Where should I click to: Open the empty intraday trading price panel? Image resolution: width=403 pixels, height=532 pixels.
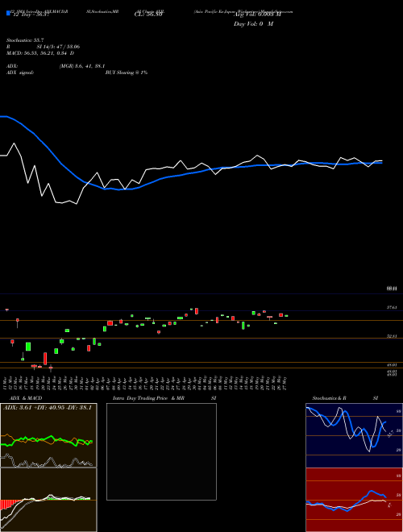[x=161, y=451]
